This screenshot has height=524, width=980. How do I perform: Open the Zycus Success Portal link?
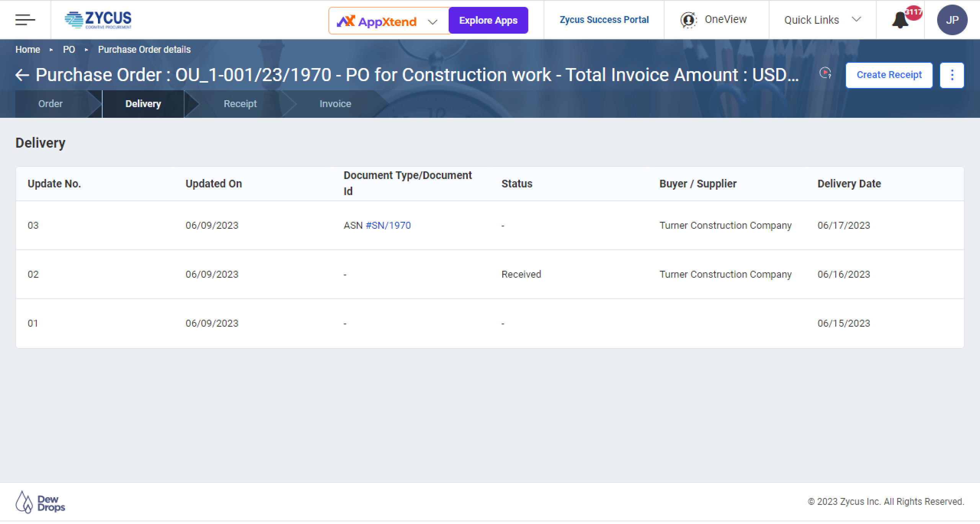point(604,20)
